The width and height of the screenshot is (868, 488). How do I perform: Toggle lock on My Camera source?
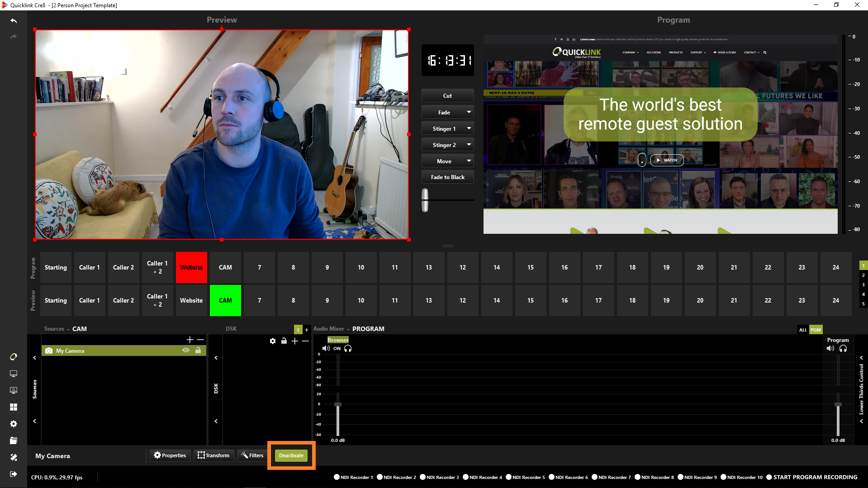(x=198, y=351)
